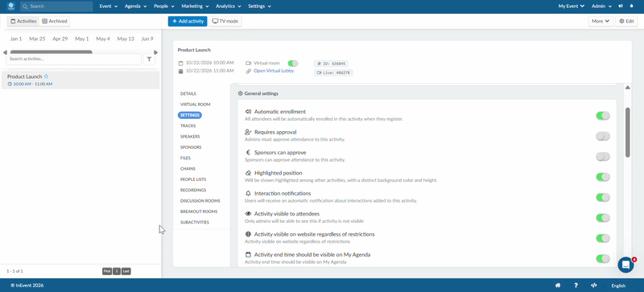
Task: Click the activity filter funnel icon
Action: 149,60
